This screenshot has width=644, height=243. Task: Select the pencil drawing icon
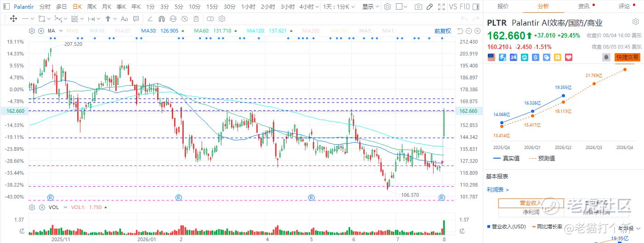429,7
